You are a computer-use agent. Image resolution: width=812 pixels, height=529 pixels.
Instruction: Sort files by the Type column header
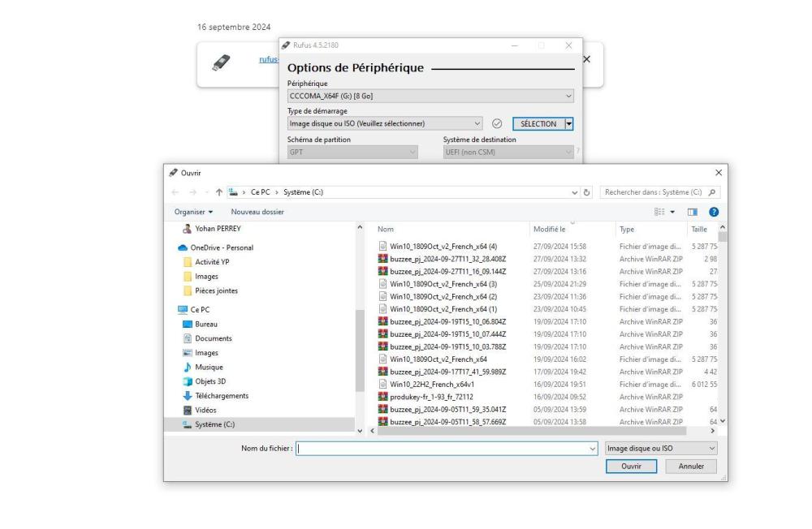click(627, 230)
